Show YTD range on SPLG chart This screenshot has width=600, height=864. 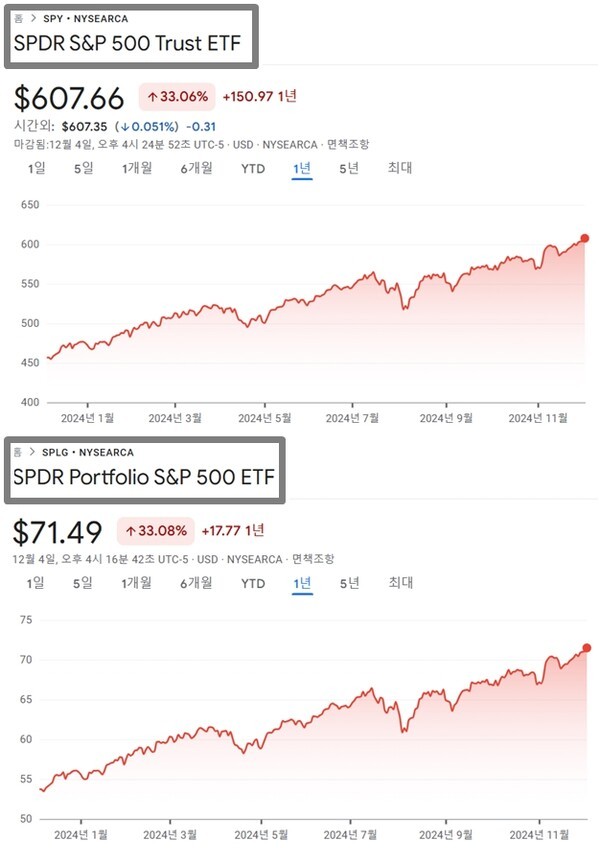[x=253, y=583]
